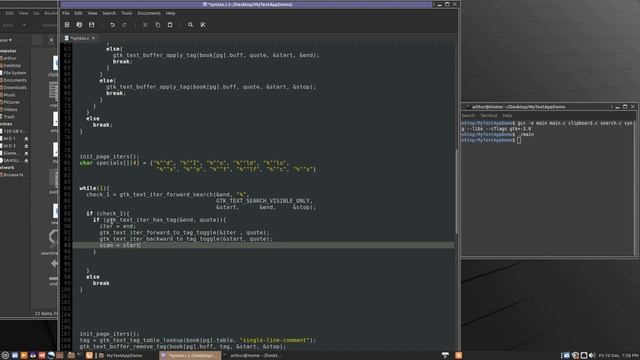Screen dimensions: 640x360
Task: Click the Save icon in editor toolbar
Action: [x=91, y=25]
